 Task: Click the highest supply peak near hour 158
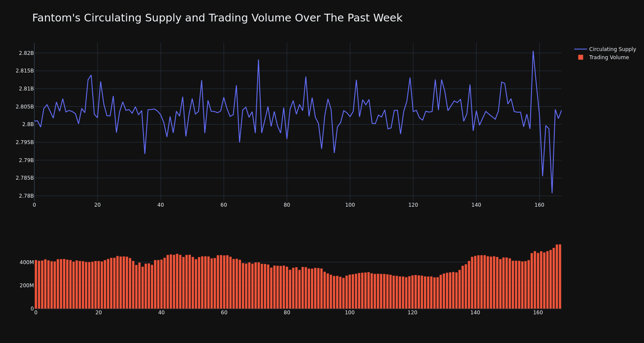(533, 51)
